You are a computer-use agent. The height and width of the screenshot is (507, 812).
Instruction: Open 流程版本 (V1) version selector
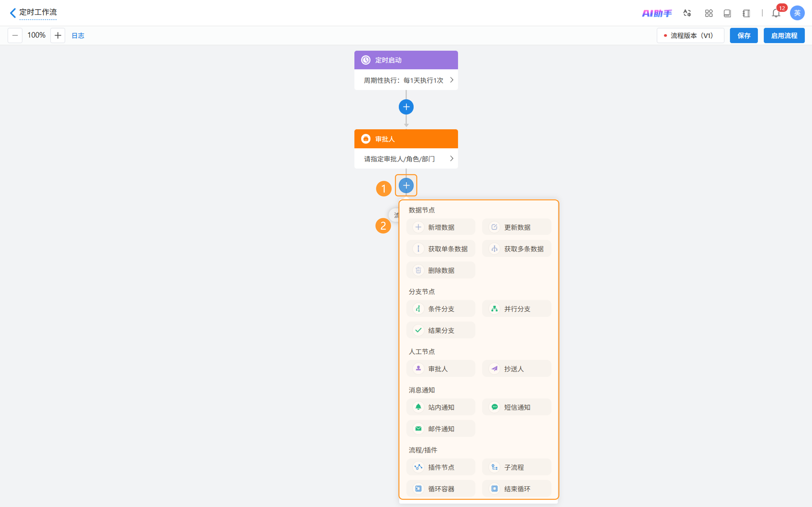pyautogui.click(x=690, y=36)
